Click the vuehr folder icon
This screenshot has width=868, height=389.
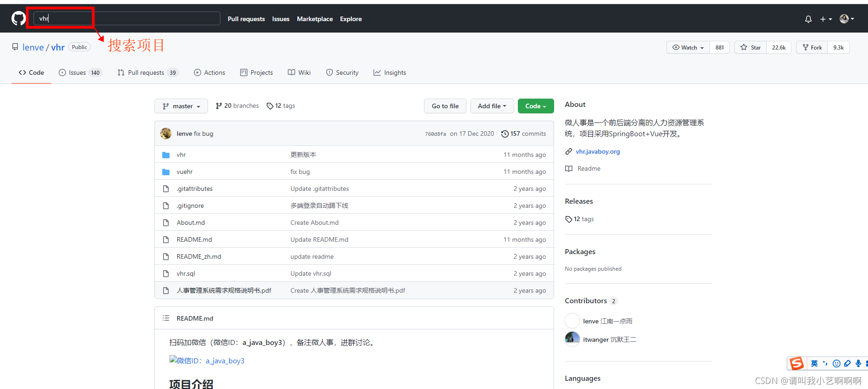pos(166,172)
